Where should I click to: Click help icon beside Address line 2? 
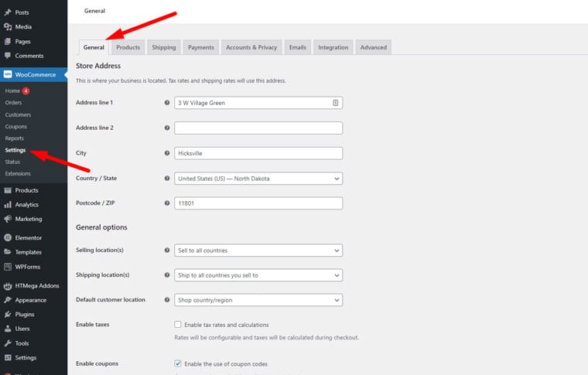tap(167, 128)
